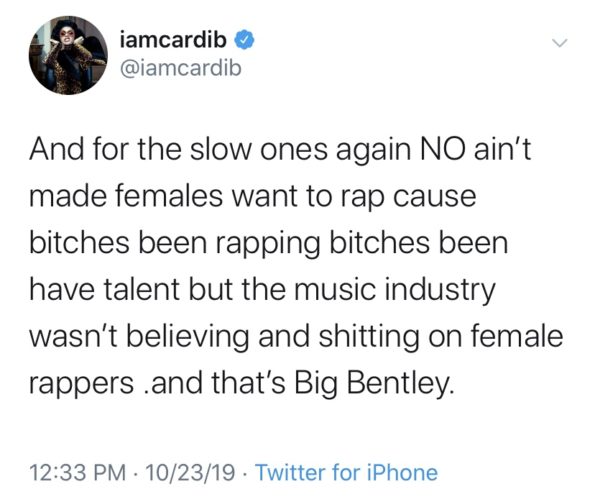
Task: Open the @iamcardib handle link
Action: (x=180, y=68)
